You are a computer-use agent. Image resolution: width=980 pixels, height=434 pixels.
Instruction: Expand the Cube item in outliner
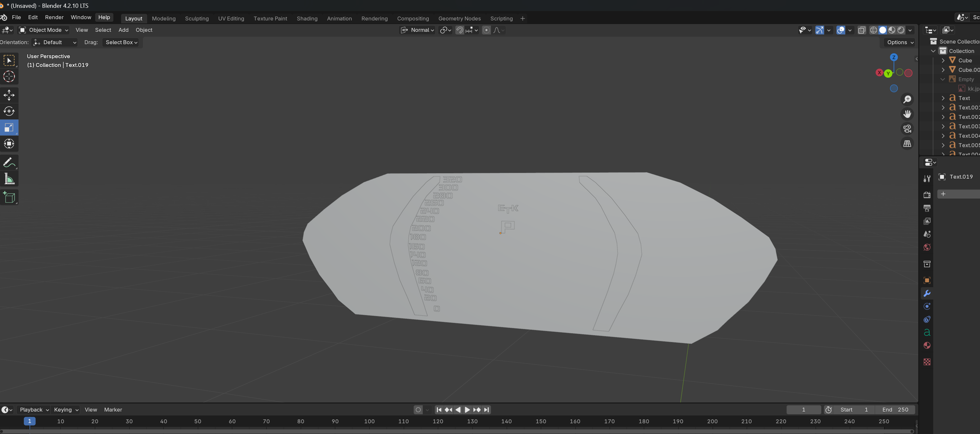coord(943,60)
